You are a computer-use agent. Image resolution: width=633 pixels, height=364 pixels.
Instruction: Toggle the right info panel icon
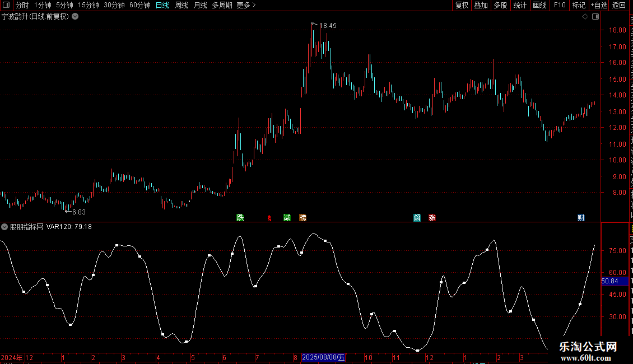pos(595,17)
